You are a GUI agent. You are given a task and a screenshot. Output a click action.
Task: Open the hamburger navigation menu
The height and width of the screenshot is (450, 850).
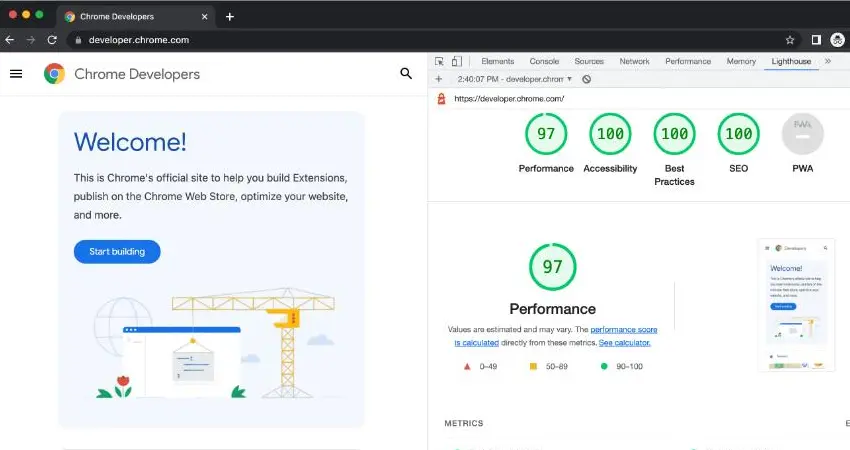point(16,74)
